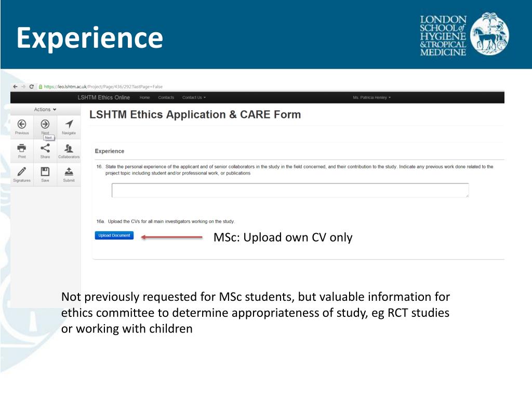Go to the Previous form page
This screenshot has width=532, height=399.
point(22,126)
